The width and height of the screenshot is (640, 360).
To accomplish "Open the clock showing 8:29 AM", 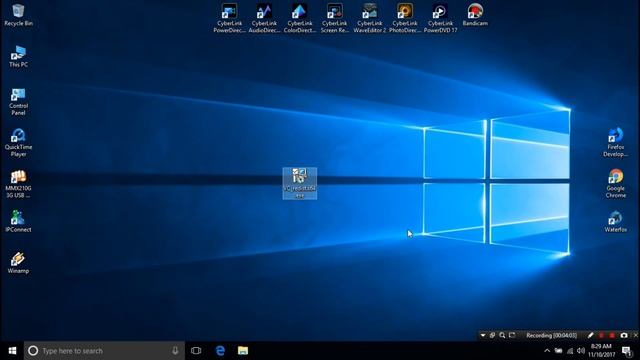I will [x=601, y=351].
